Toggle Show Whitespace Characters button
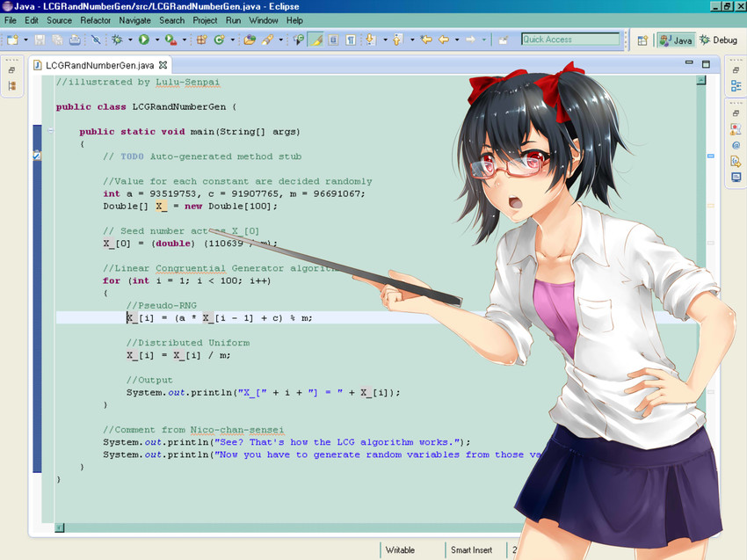This screenshot has height=560, width=747. [351, 40]
